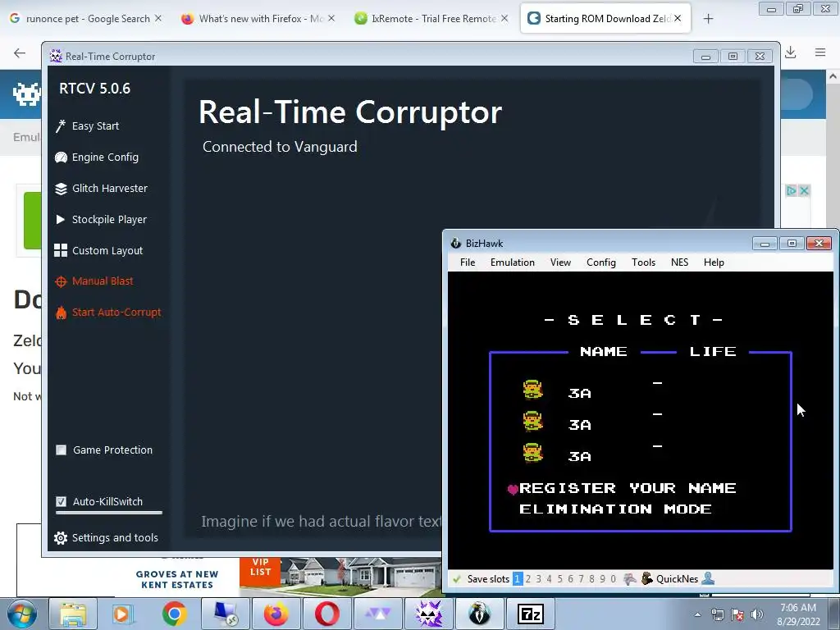The width and height of the screenshot is (840, 630).
Task: Select save slot 5 in BizHawk
Action: click(x=559, y=579)
